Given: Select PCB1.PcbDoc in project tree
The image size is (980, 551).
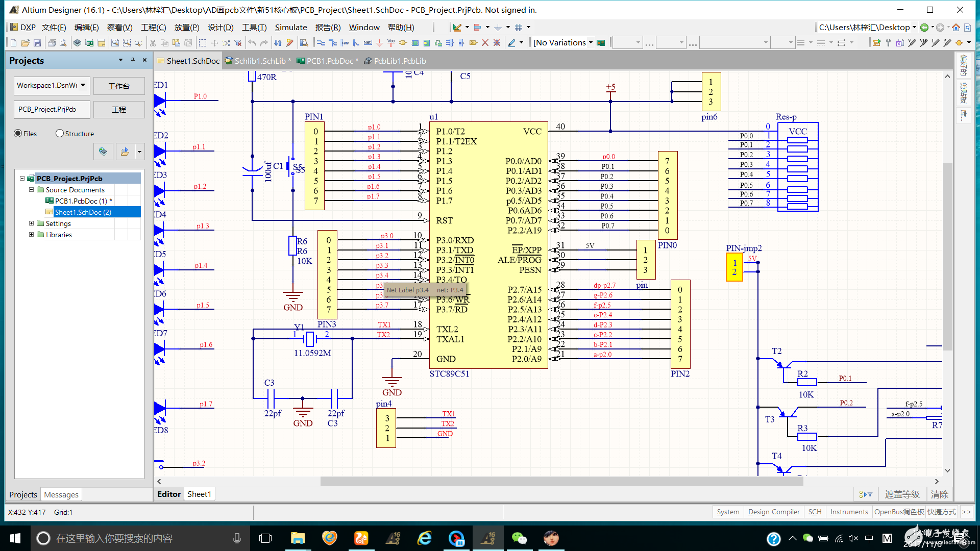Looking at the screenshot, I should coord(84,201).
